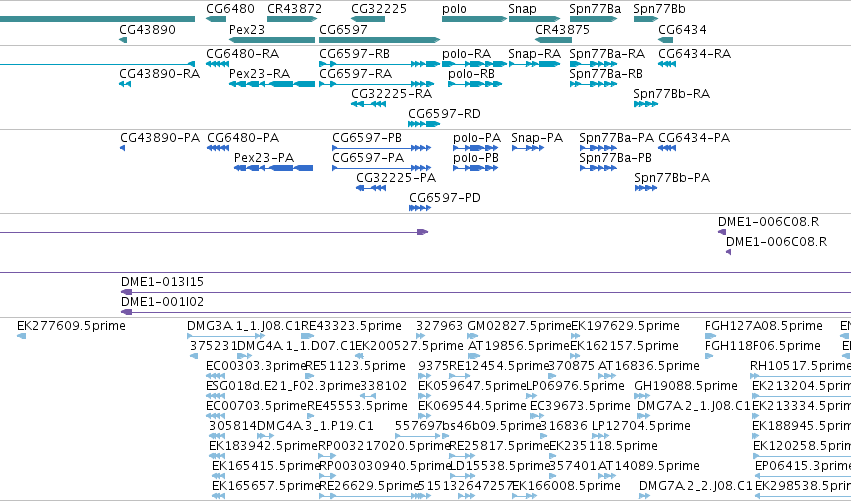
Task: Select the Spn77Ba gene label
Action: (595, 9)
